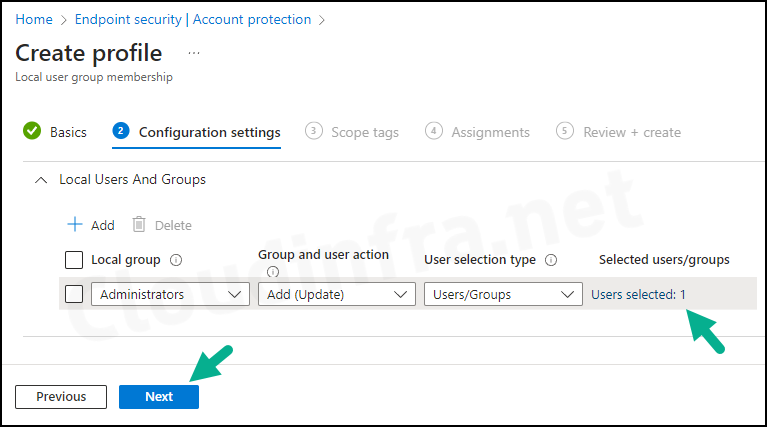This screenshot has height=427, width=767.
Task: Open the Users/Groups selection type dropdown
Action: 503,294
